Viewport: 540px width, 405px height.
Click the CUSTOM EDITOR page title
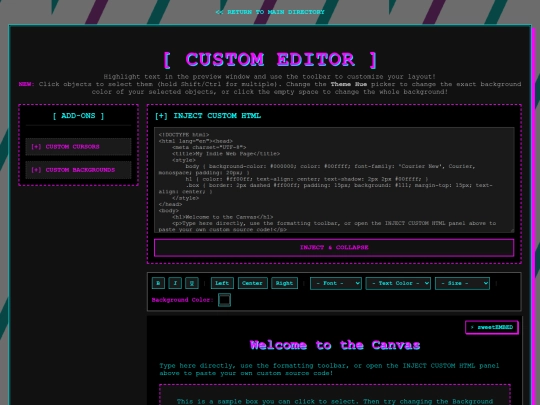pyautogui.click(x=270, y=60)
